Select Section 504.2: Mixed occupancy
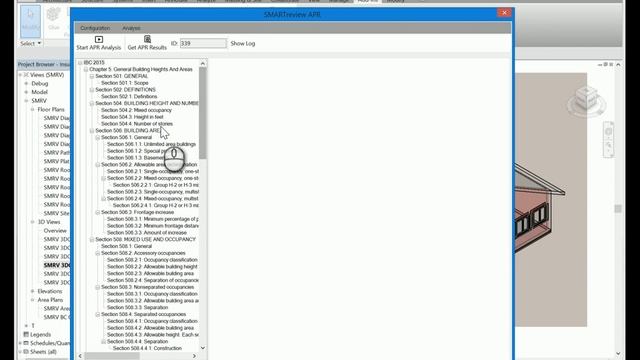 coord(136,110)
